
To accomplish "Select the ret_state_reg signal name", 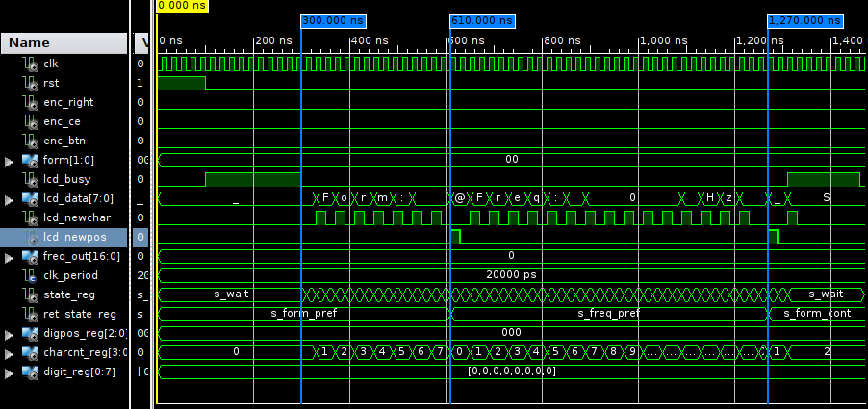I will [x=80, y=314].
